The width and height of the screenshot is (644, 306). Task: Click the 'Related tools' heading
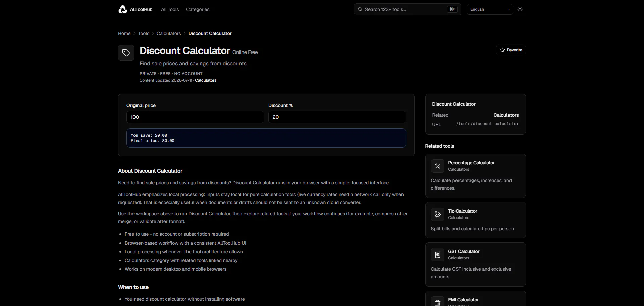[440, 146]
